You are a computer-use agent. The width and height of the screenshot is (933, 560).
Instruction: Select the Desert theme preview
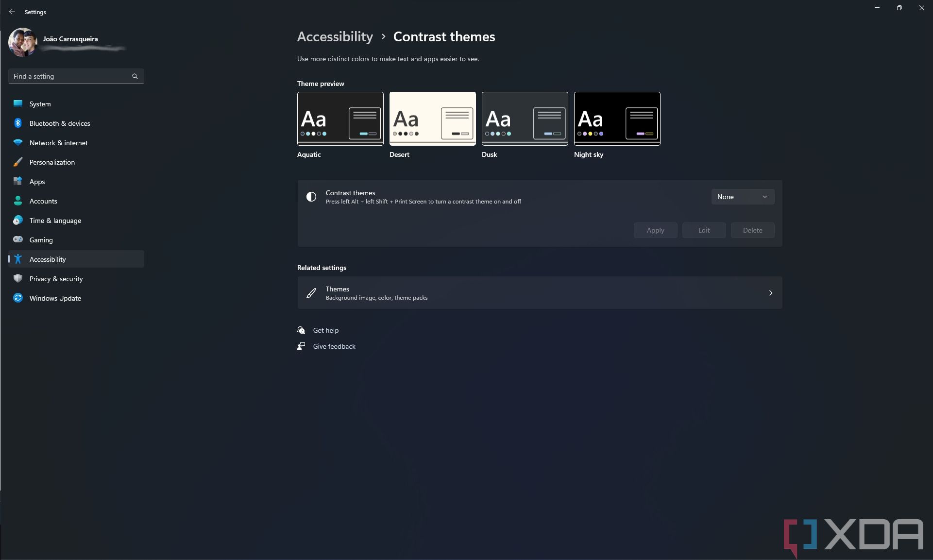432,119
